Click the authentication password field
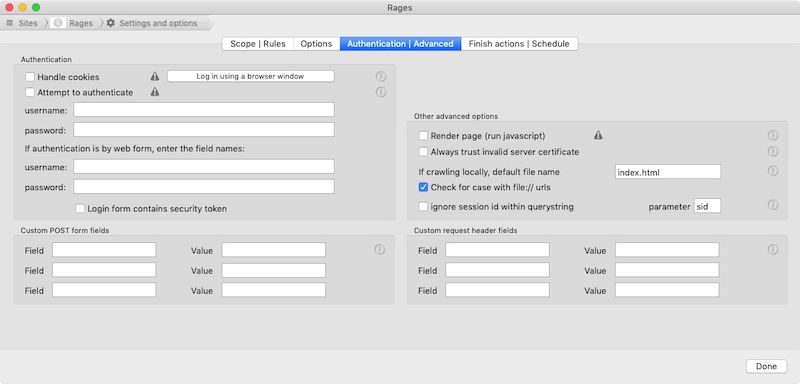800x384 pixels. pyautogui.click(x=204, y=130)
